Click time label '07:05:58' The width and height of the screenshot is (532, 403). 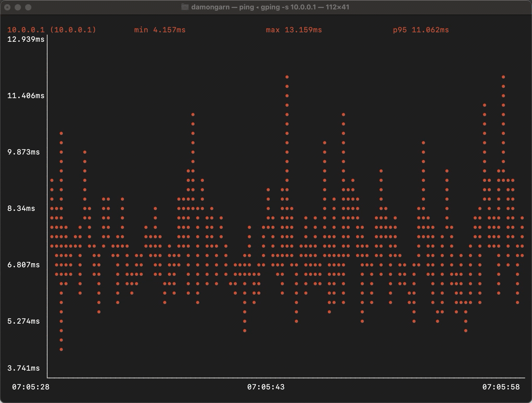(501, 387)
